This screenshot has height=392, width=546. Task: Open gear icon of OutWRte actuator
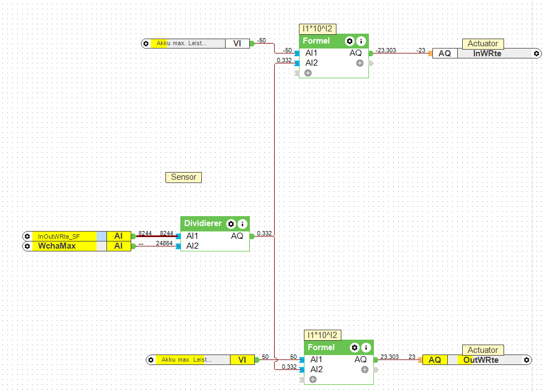pyautogui.click(x=527, y=360)
